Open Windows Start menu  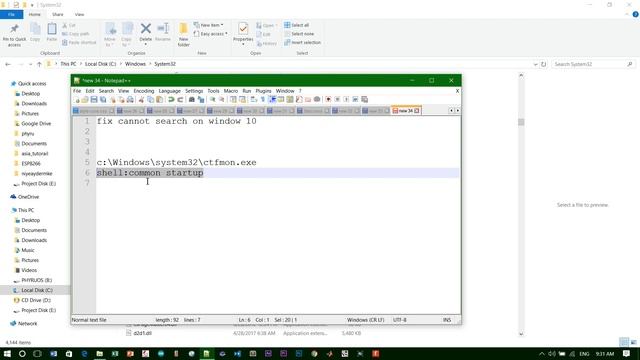tap(7, 353)
